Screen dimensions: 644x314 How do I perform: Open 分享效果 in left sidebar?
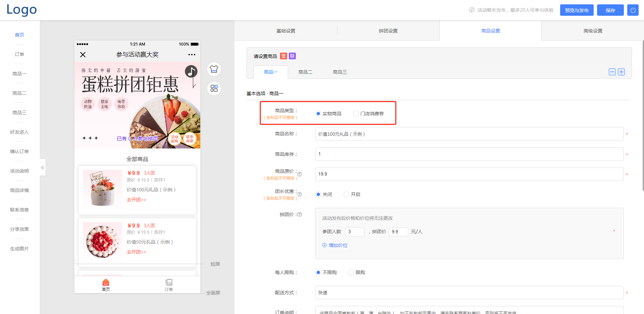(19, 229)
